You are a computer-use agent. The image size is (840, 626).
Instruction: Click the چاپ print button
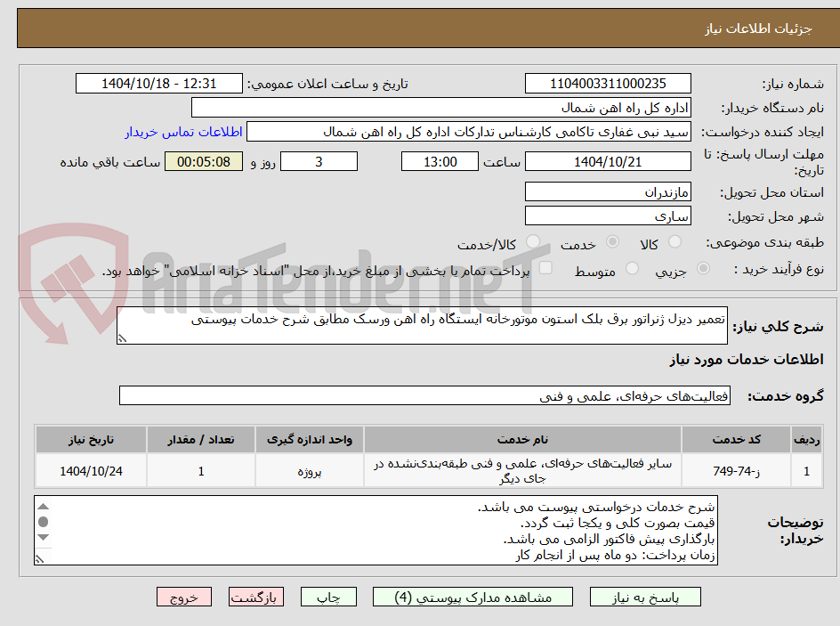tap(328, 597)
